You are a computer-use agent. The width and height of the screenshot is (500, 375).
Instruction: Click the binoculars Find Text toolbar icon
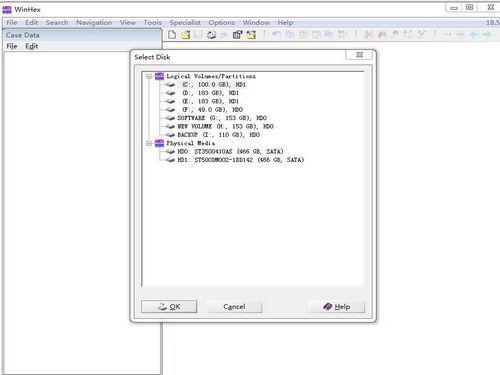pos(368,34)
